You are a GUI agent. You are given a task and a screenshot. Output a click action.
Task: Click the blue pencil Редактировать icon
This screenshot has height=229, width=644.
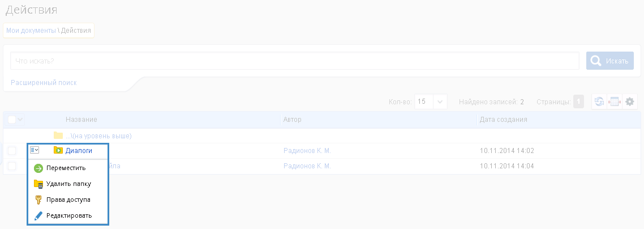[38, 215]
